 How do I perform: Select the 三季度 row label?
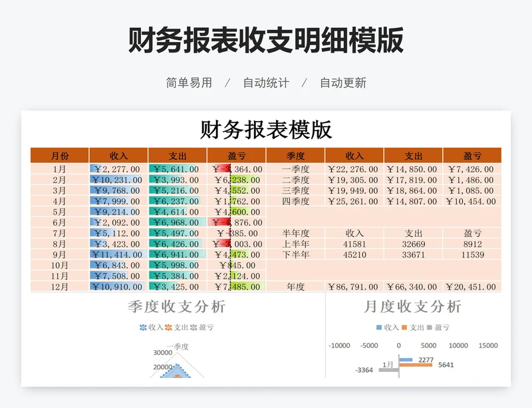(295, 190)
